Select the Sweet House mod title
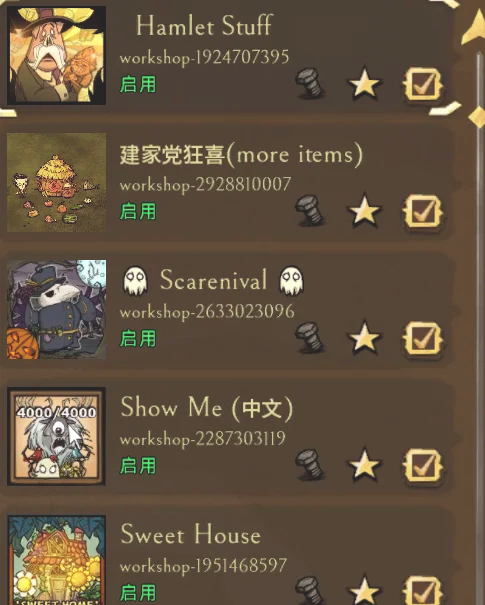Image resolution: width=485 pixels, height=605 pixels. pyautogui.click(x=191, y=534)
